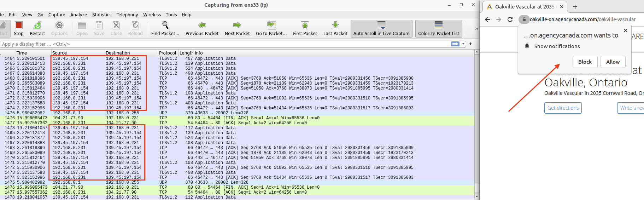This screenshot has width=644, height=200.
Task: Jump to the First Packet
Action: tap(305, 28)
